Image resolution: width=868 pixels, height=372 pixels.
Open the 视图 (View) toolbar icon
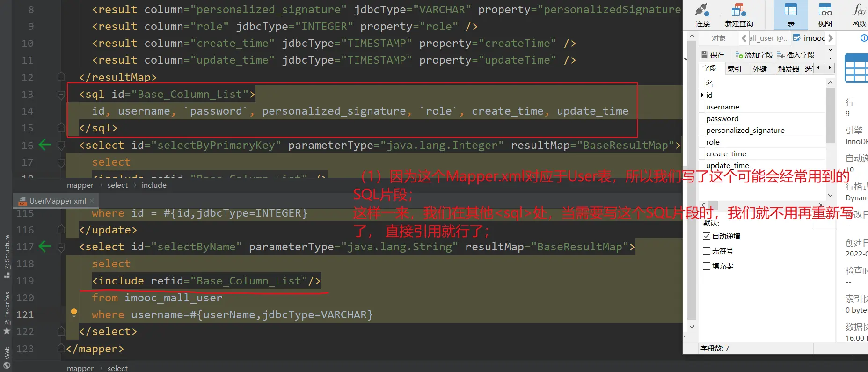click(x=824, y=15)
